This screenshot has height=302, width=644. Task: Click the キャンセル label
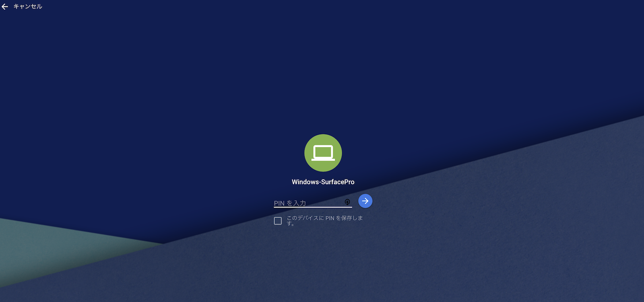28,6
